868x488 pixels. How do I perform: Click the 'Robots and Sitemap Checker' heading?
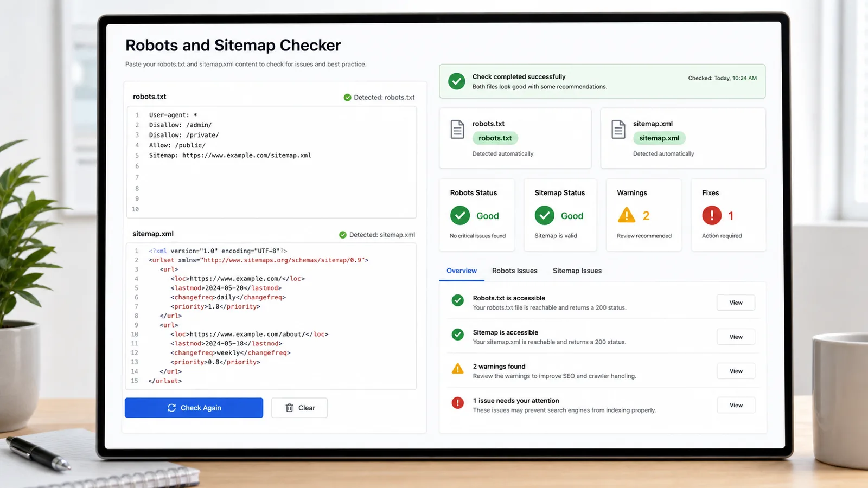click(x=233, y=45)
